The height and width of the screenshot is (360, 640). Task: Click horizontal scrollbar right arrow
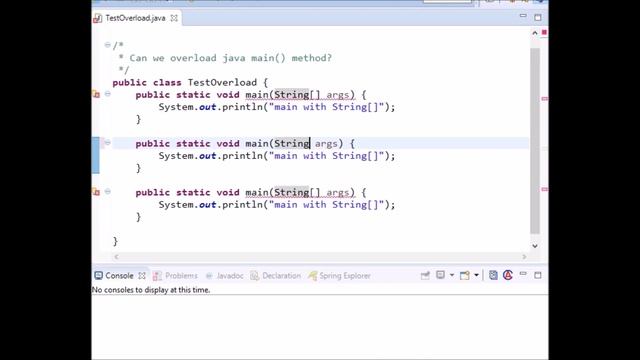pos(524,257)
